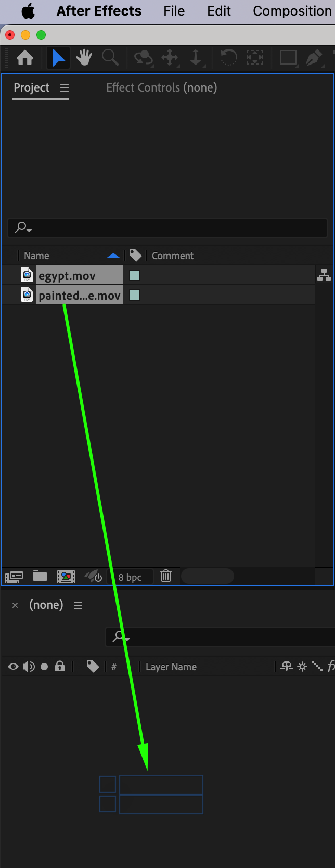This screenshot has height=868, width=335.
Task: Click the Pan Behind anchor point tool
Action: pos(254,58)
